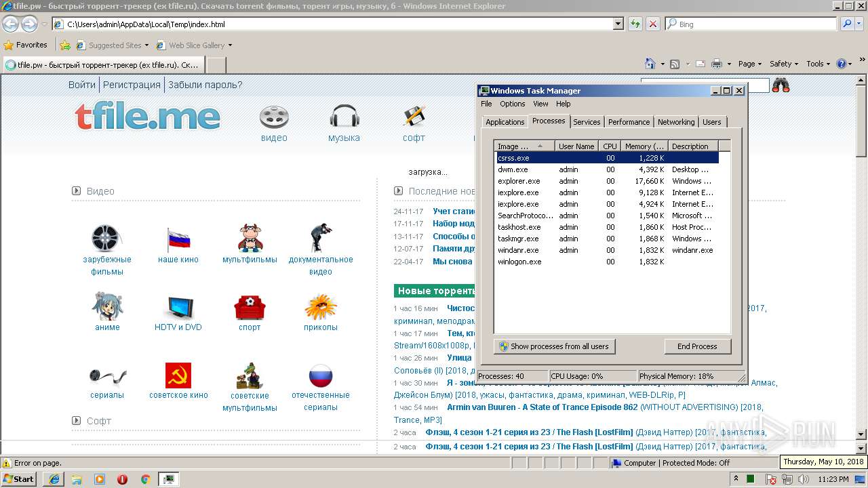Select windanr.exe process row
868x488 pixels.
click(x=607, y=250)
